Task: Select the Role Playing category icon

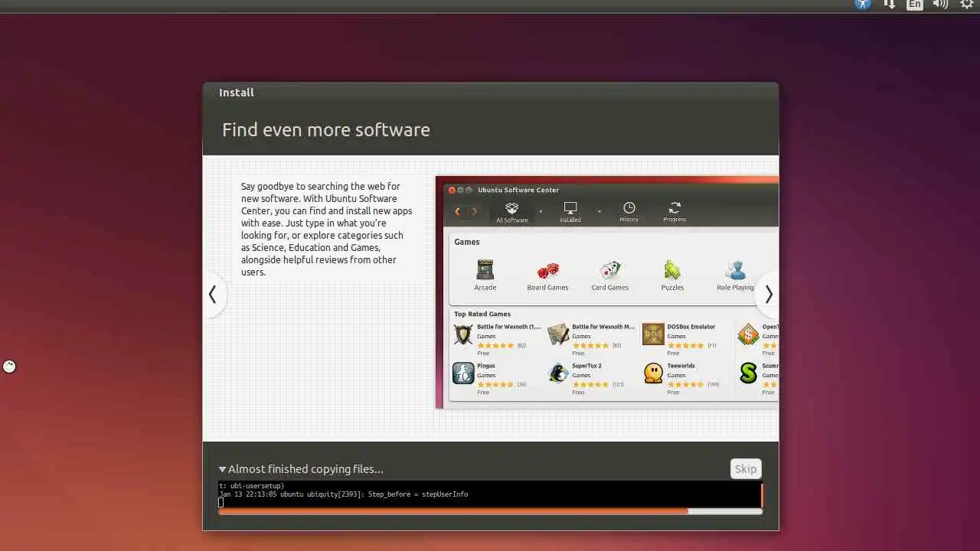Action: coord(736,271)
